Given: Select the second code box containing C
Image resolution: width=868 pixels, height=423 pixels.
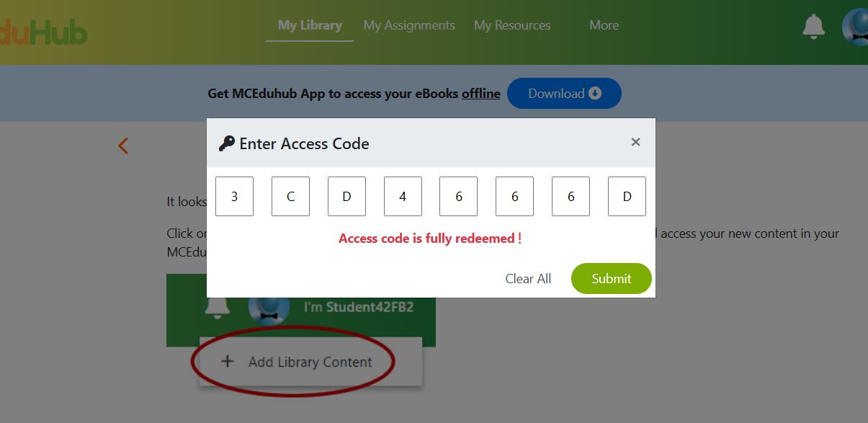Looking at the screenshot, I should 290,196.
